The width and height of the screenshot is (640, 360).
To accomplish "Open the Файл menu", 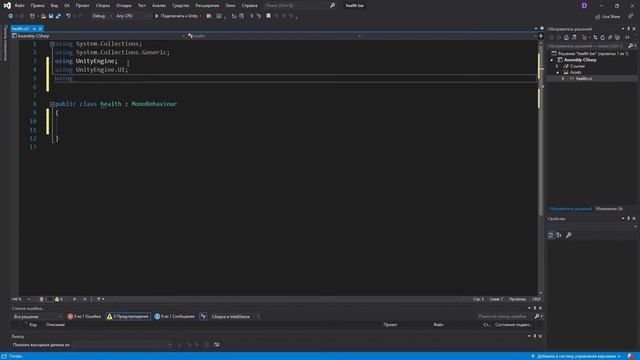I will [19, 6].
